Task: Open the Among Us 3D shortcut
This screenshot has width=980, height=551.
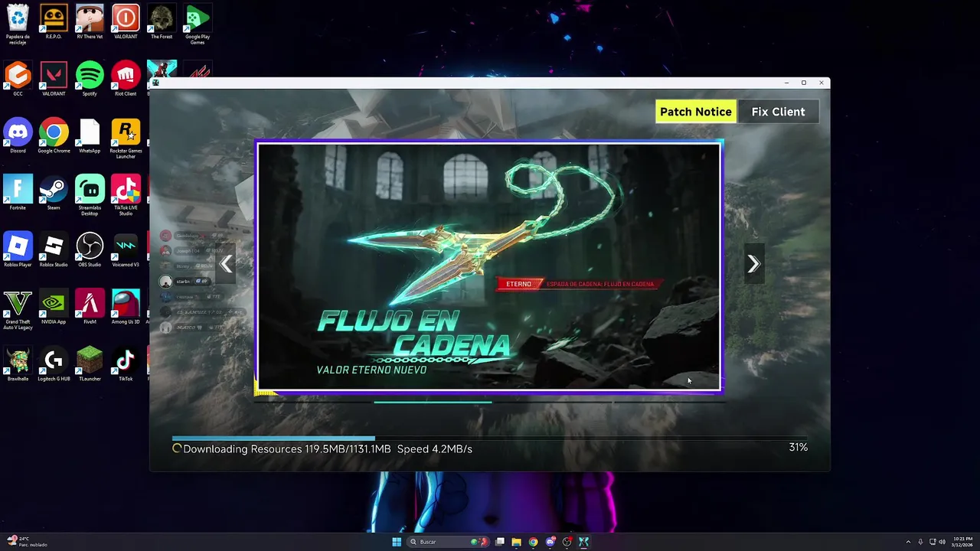Action: click(126, 307)
